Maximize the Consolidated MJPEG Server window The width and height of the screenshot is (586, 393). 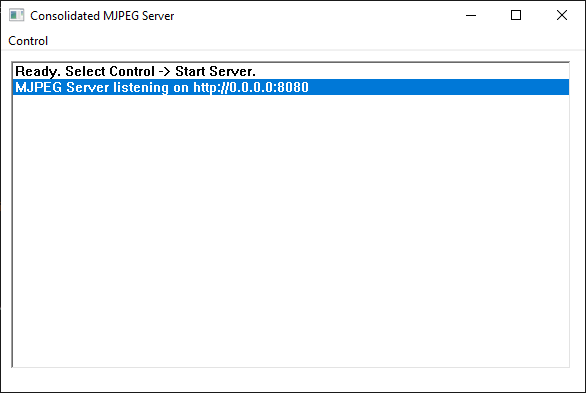tap(516, 15)
